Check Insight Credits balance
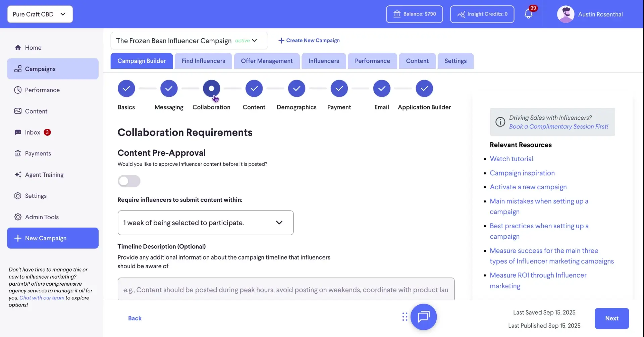This screenshot has width=644, height=337. (x=482, y=14)
